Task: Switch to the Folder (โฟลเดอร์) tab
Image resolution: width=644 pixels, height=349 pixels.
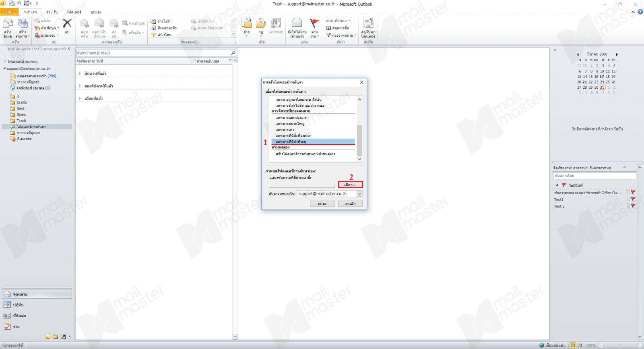Action: [74, 12]
